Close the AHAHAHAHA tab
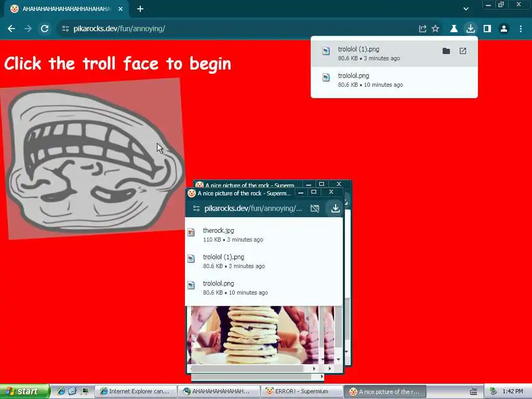 (x=121, y=9)
